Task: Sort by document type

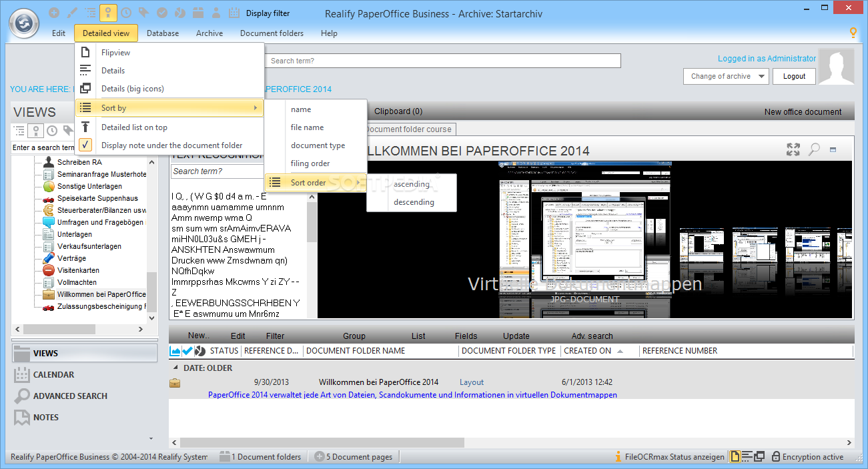Action: [316, 145]
